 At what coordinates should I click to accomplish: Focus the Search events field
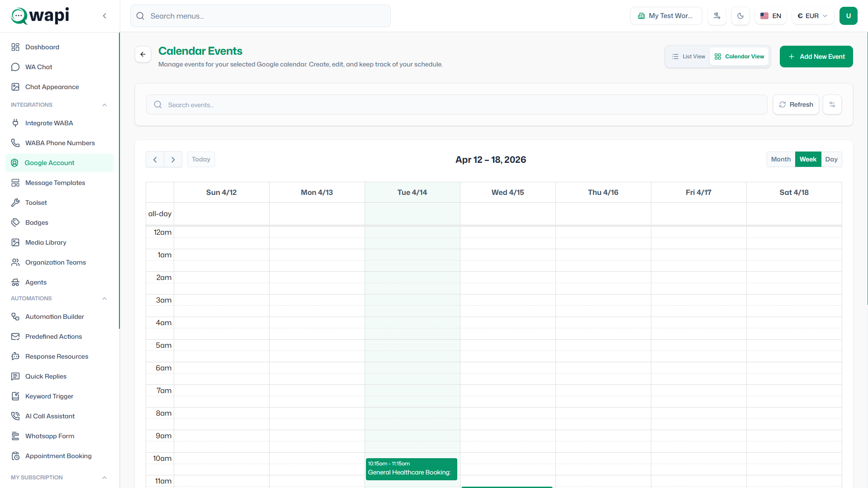[456, 104]
